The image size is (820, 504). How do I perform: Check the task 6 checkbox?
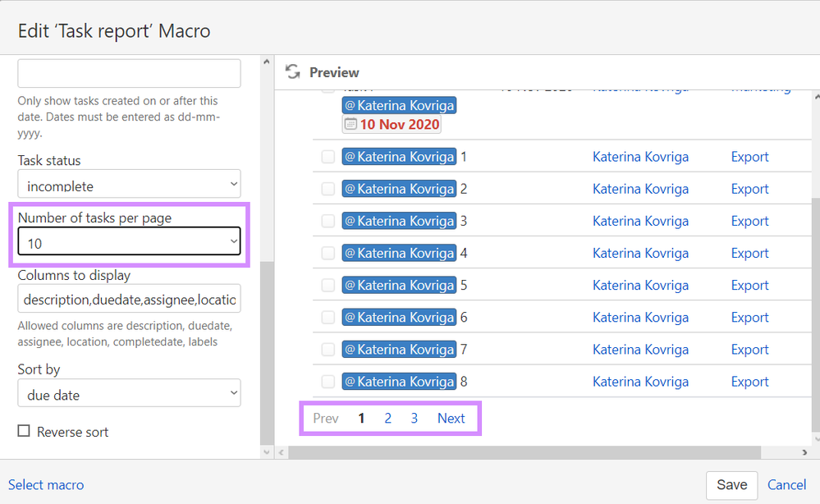click(x=328, y=318)
